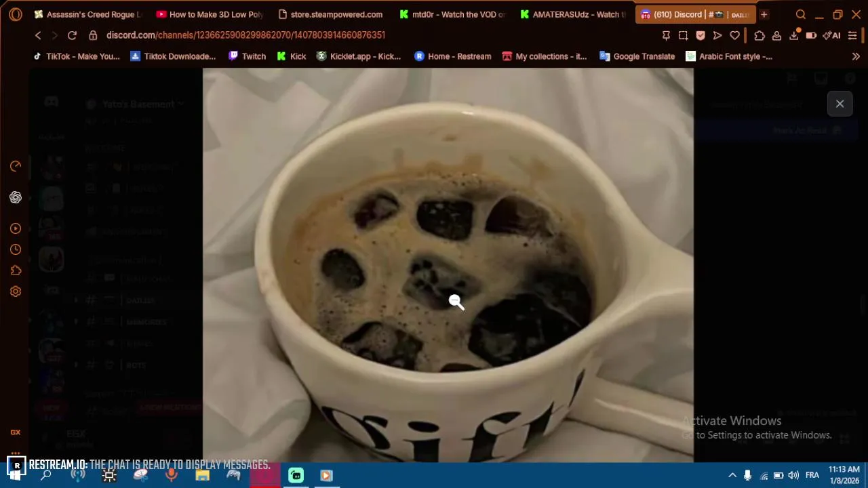Open My collections bookmark
The width and height of the screenshot is (868, 488).
(x=545, y=56)
